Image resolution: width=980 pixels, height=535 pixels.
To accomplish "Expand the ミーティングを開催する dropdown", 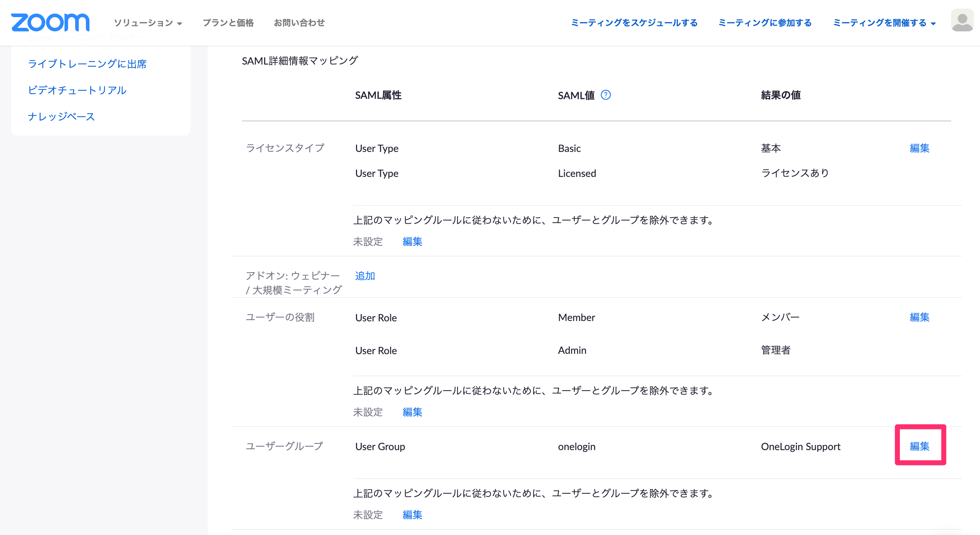I will click(884, 23).
